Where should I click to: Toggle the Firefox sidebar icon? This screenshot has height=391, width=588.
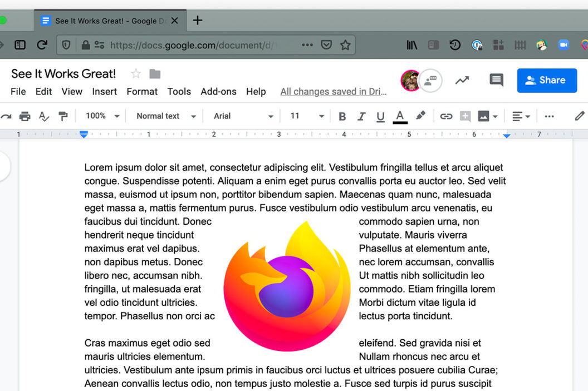coord(20,45)
